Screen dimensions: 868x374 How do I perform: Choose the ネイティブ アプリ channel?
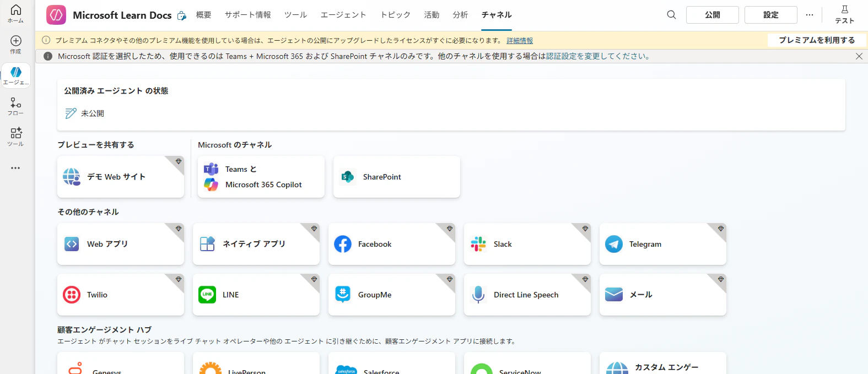point(256,244)
